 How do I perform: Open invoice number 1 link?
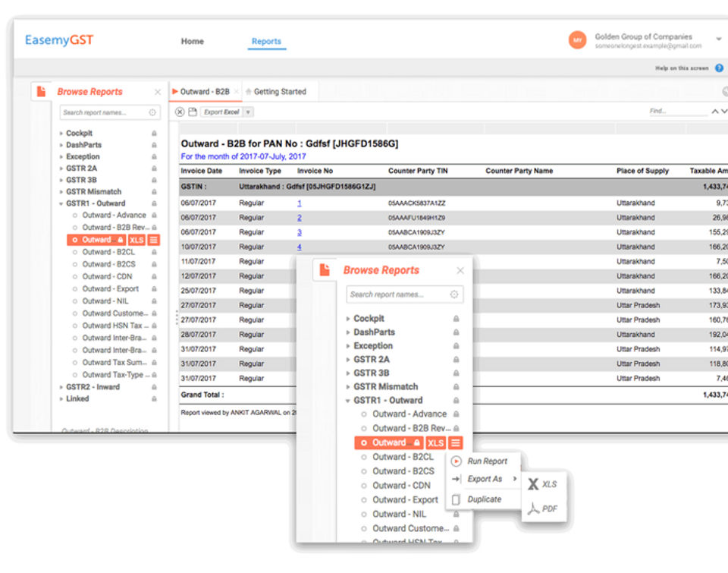(x=300, y=203)
